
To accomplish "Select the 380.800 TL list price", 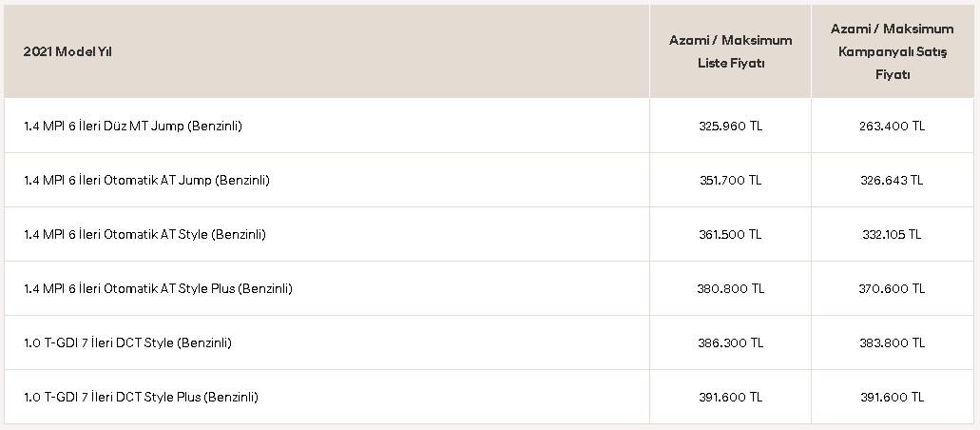I will pyautogui.click(x=731, y=288).
